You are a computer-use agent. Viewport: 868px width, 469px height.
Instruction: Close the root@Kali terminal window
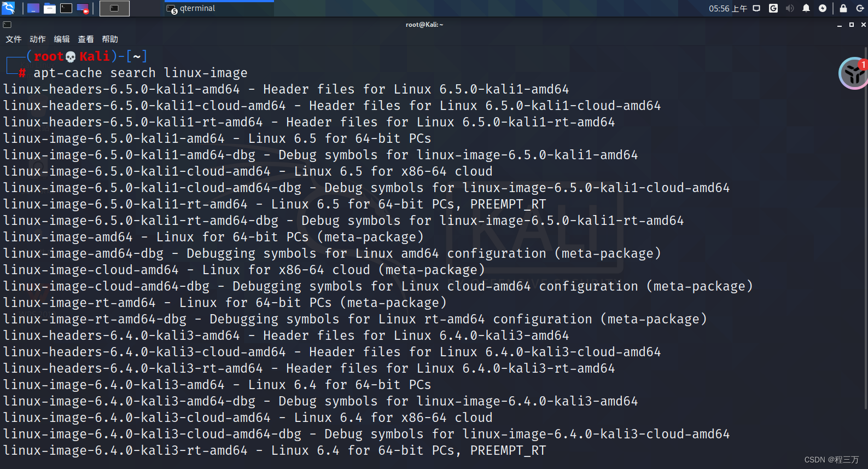(x=864, y=25)
